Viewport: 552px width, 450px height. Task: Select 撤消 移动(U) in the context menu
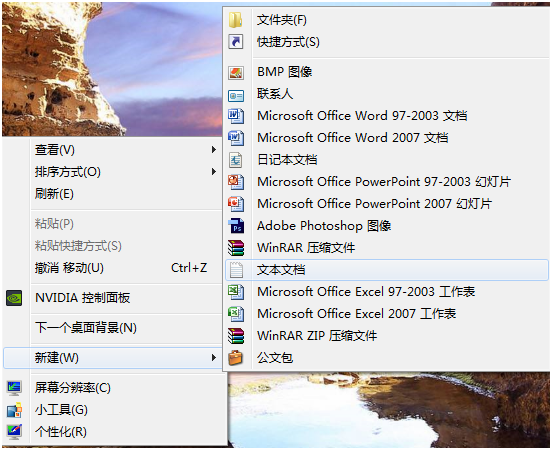click(x=113, y=268)
